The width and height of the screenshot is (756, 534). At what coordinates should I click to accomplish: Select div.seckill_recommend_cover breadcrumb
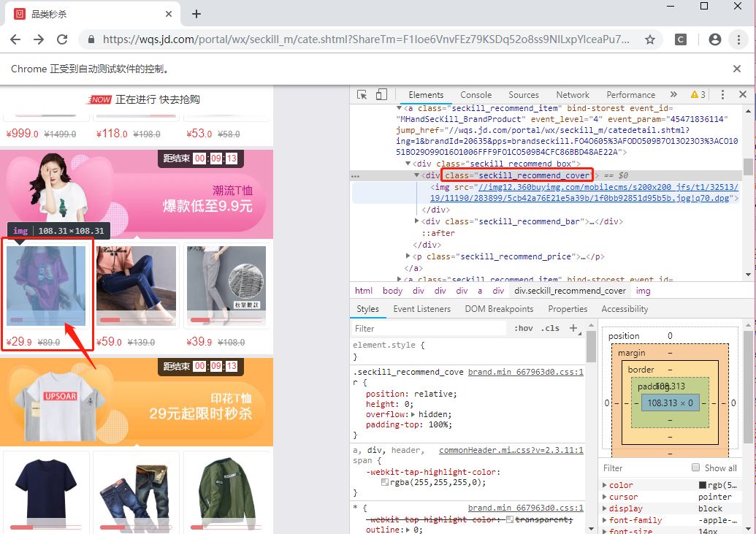click(570, 291)
